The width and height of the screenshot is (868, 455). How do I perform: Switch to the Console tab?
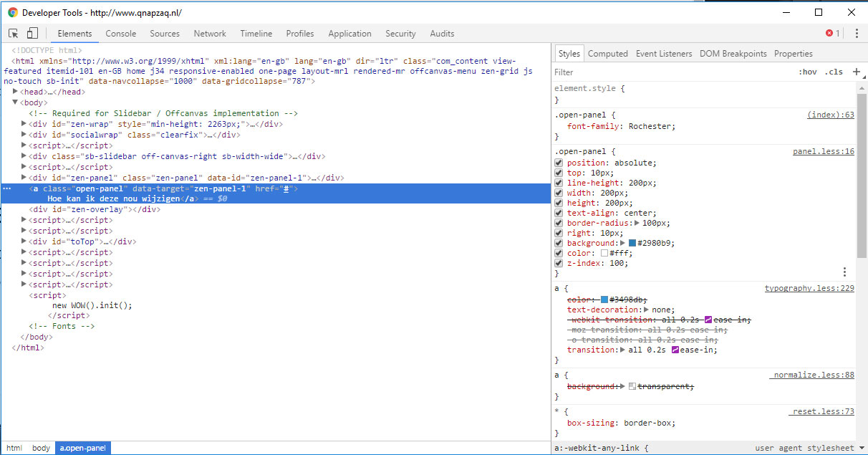click(x=121, y=34)
